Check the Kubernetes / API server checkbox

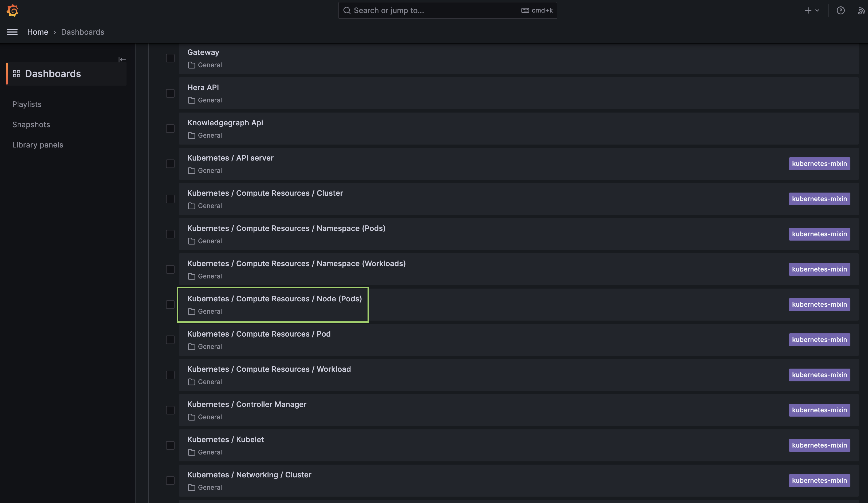click(170, 163)
